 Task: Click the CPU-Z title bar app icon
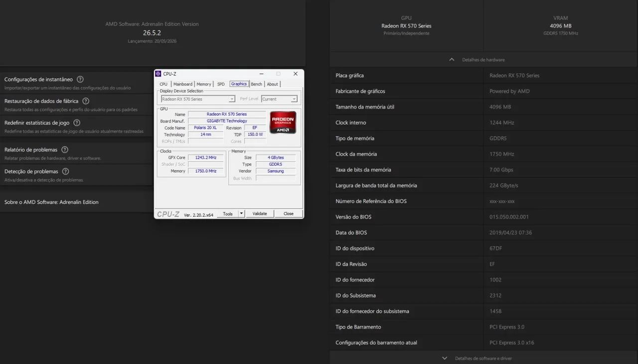pos(159,74)
